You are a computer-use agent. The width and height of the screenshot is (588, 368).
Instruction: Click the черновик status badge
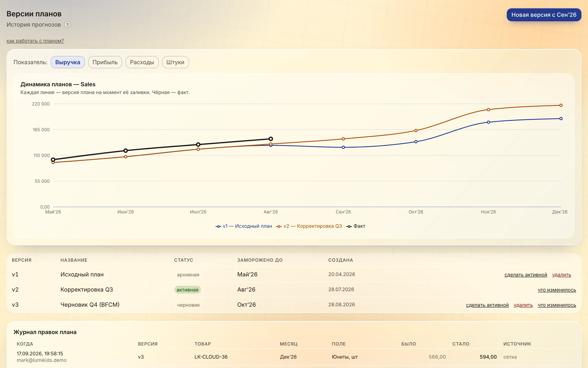coord(188,305)
